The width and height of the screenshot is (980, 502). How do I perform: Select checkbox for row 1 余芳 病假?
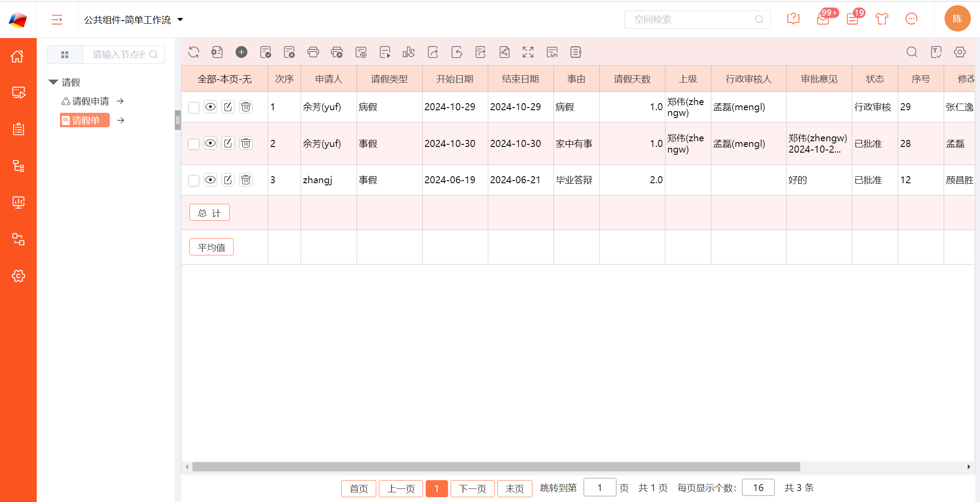pyautogui.click(x=194, y=108)
